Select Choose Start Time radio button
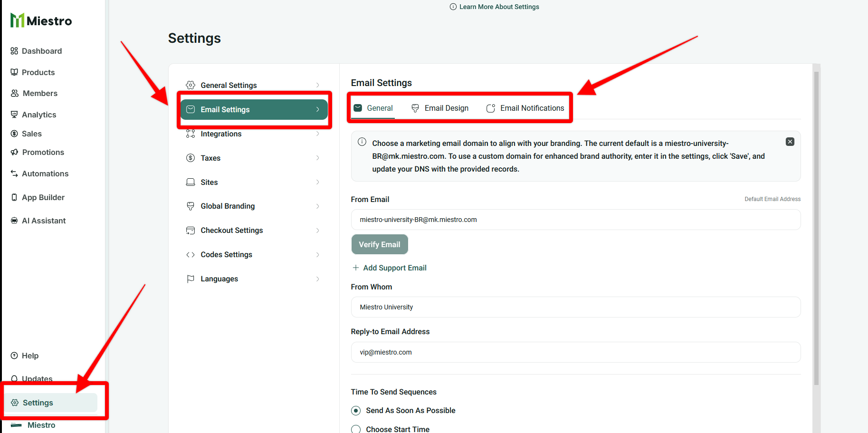Viewport: 868px width, 433px height. (x=356, y=429)
